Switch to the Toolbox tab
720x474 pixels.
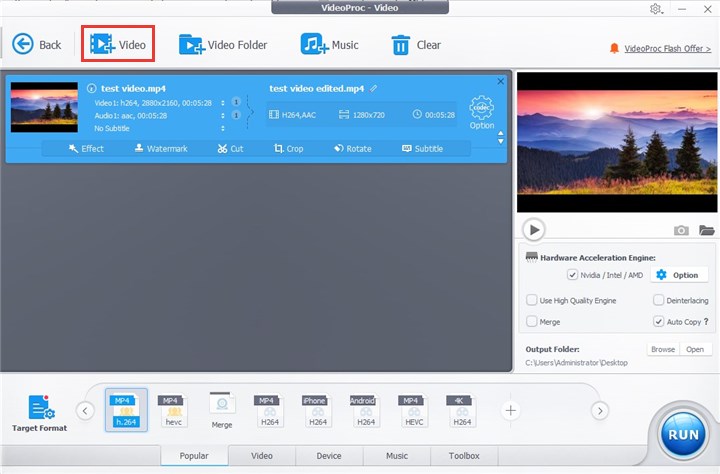tap(464, 456)
